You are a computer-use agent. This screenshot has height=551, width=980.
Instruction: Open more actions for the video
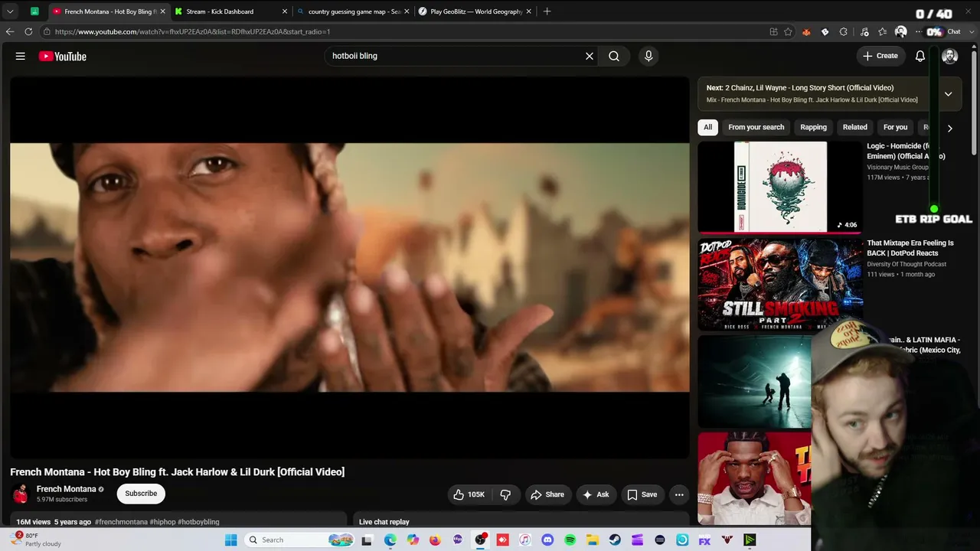pyautogui.click(x=679, y=494)
